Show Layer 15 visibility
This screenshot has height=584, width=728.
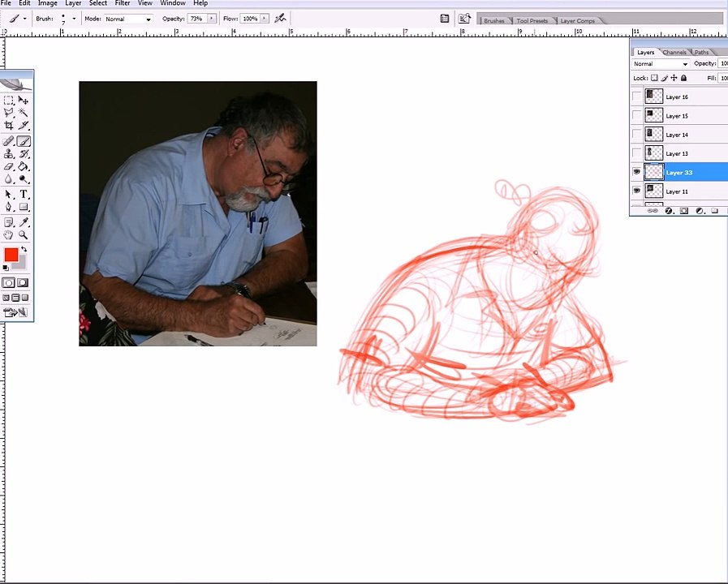click(x=636, y=115)
